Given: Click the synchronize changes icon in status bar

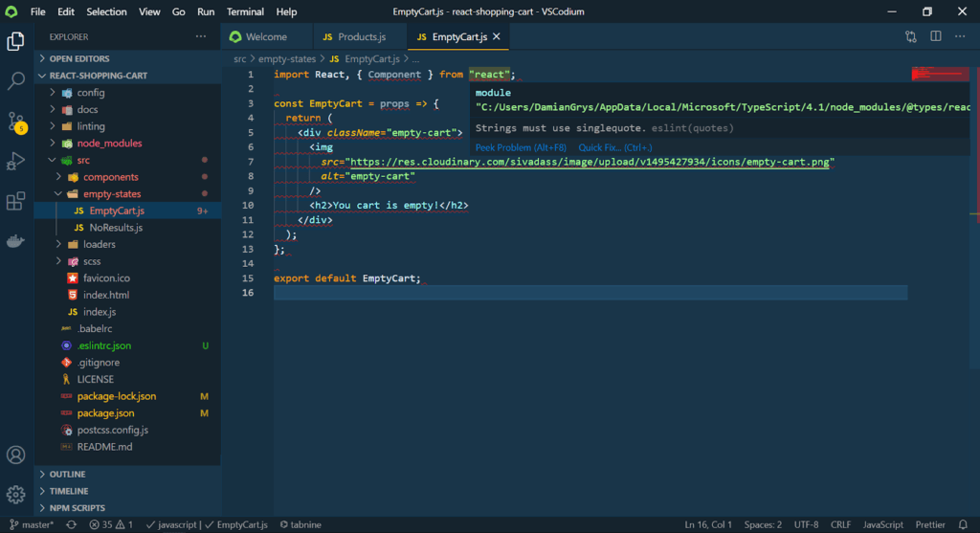Looking at the screenshot, I should point(72,524).
